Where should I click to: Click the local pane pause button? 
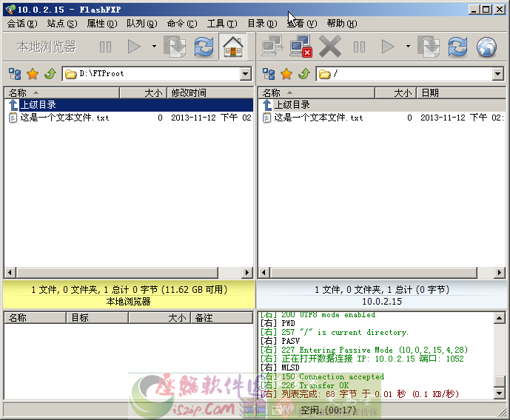(x=105, y=47)
